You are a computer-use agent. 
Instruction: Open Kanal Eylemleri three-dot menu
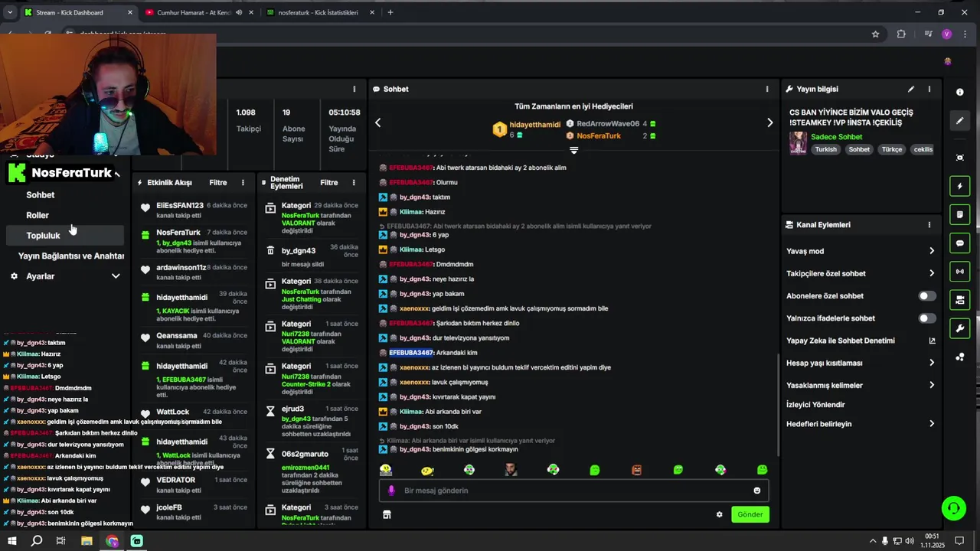point(929,225)
